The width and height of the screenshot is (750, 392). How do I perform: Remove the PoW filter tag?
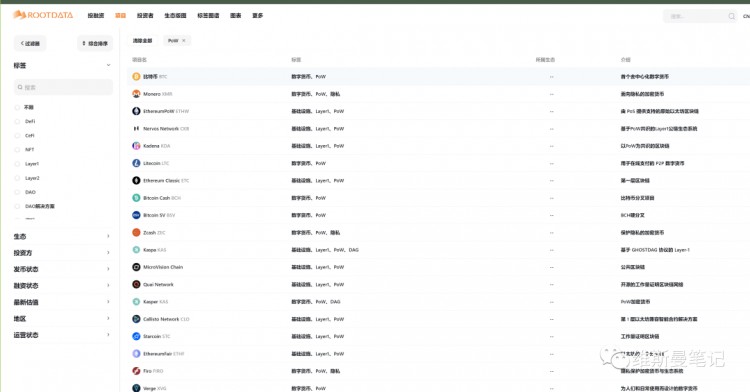[x=184, y=41]
